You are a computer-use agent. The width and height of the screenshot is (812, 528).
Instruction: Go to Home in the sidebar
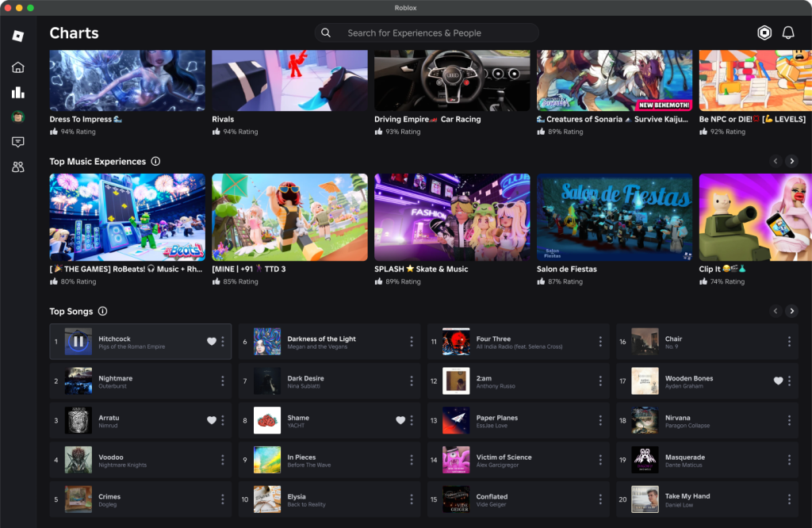point(18,67)
